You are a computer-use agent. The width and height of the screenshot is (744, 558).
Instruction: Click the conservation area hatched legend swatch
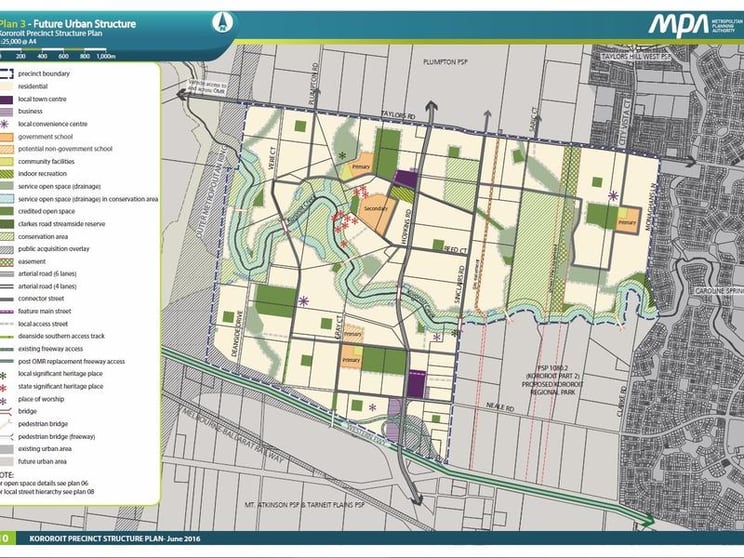point(6,236)
